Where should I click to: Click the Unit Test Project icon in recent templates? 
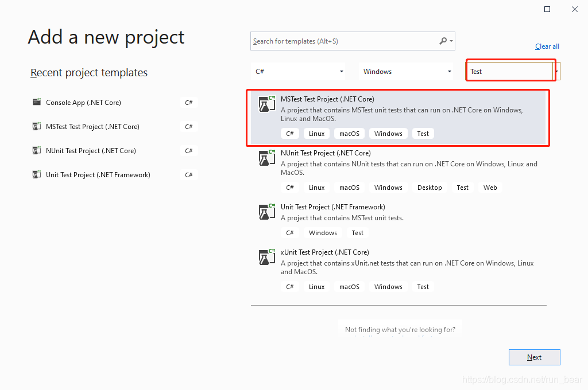coord(37,174)
